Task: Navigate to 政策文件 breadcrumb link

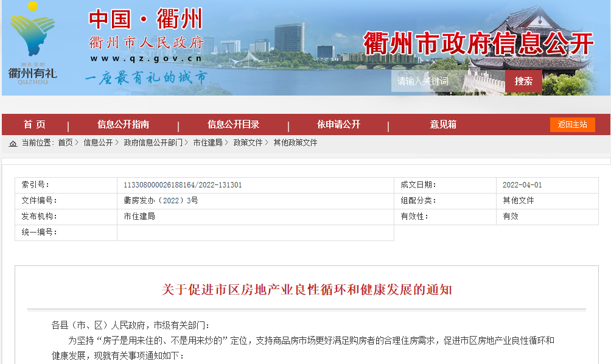Action: pyautogui.click(x=248, y=142)
